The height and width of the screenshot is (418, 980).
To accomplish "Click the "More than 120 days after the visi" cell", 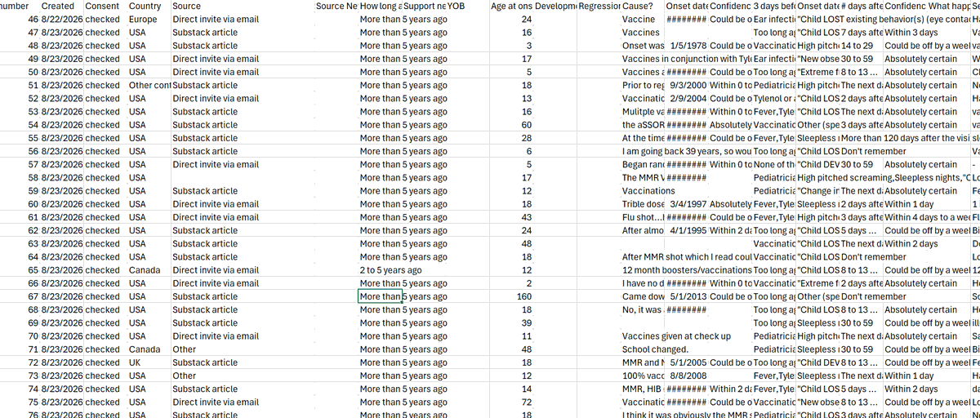I will 905,138.
